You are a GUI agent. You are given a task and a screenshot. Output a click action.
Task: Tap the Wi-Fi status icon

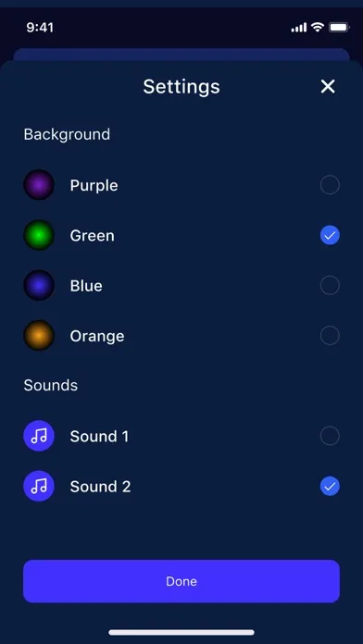click(x=318, y=27)
